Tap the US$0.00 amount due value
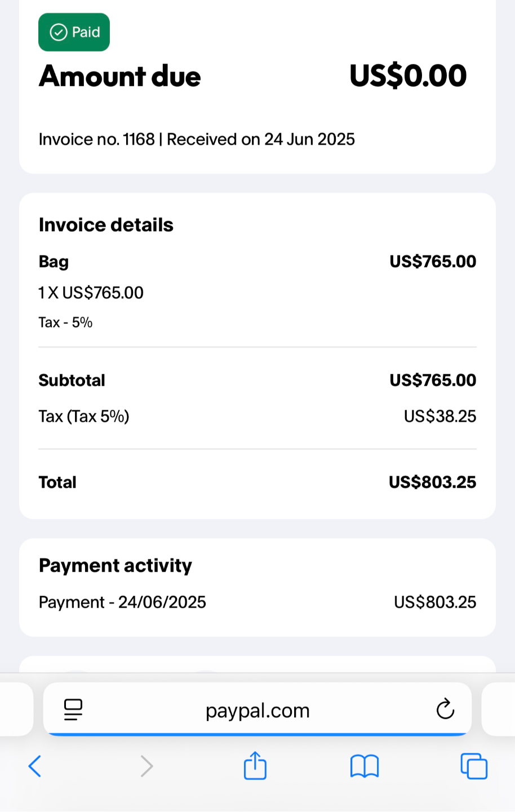 pyautogui.click(x=408, y=76)
